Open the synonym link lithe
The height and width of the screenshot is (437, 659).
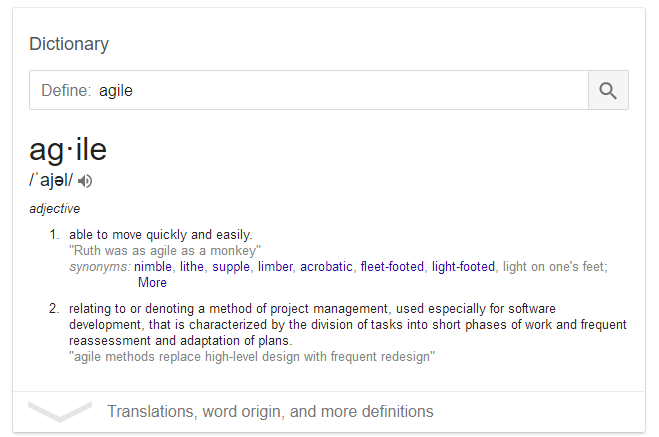coord(192,267)
